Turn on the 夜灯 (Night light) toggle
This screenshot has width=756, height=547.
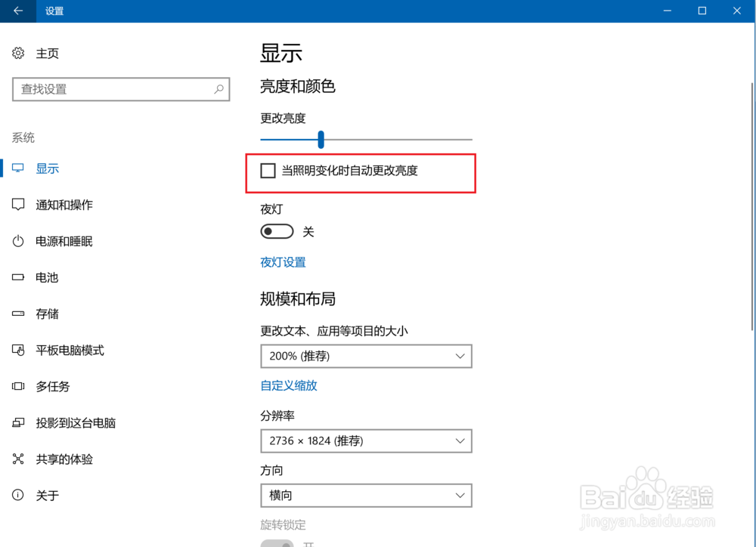point(277,230)
